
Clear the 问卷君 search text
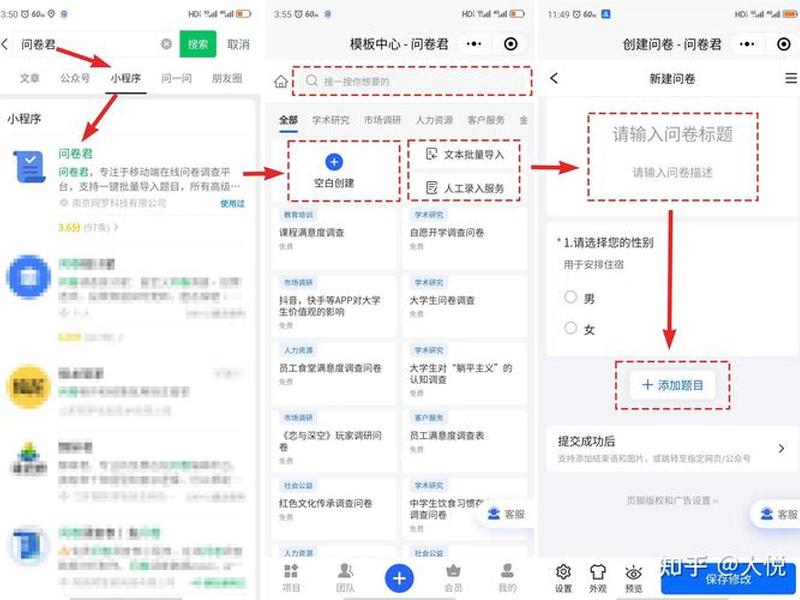coord(166,44)
